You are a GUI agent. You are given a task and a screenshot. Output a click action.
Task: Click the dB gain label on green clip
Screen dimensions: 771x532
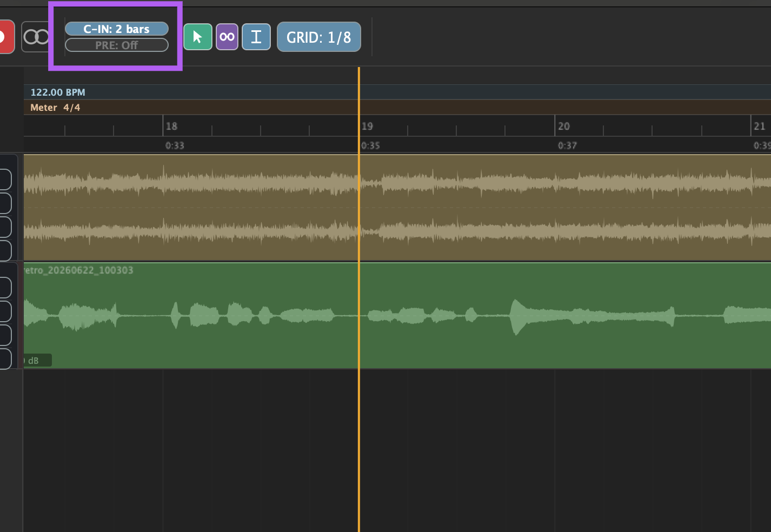[x=34, y=361]
